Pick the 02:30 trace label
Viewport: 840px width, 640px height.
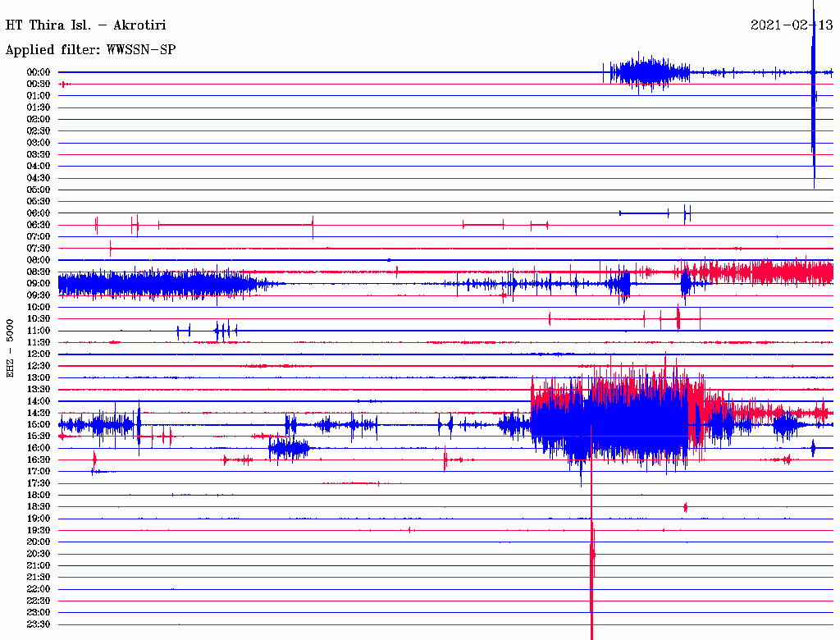pyautogui.click(x=39, y=131)
